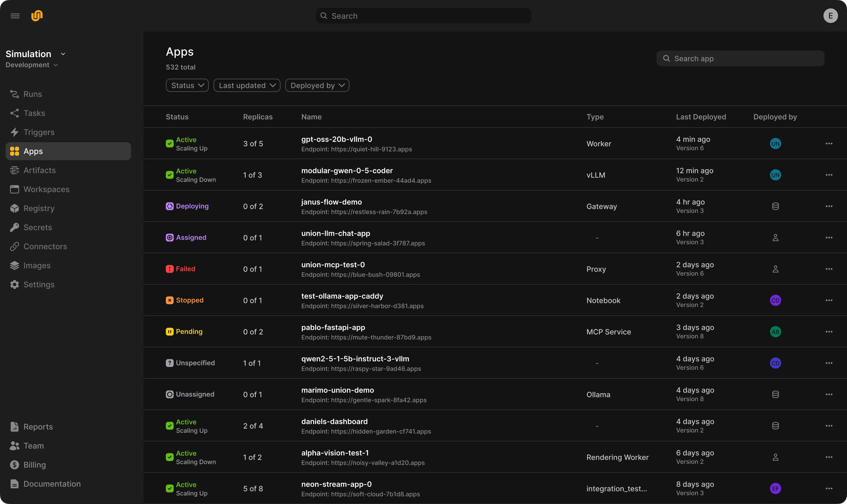Click the Union logo icon

pyautogui.click(x=37, y=16)
